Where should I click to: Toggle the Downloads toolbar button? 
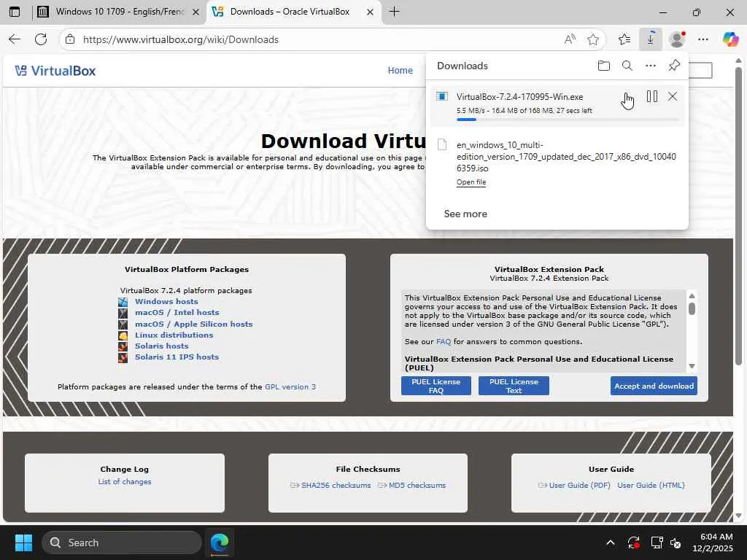coord(650,39)
